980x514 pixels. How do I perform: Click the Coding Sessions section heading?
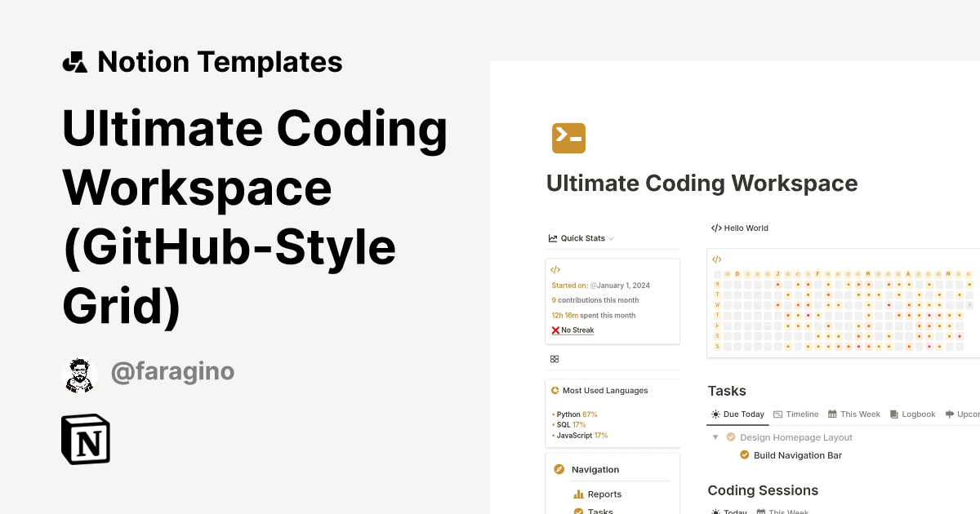click(763, 490)
